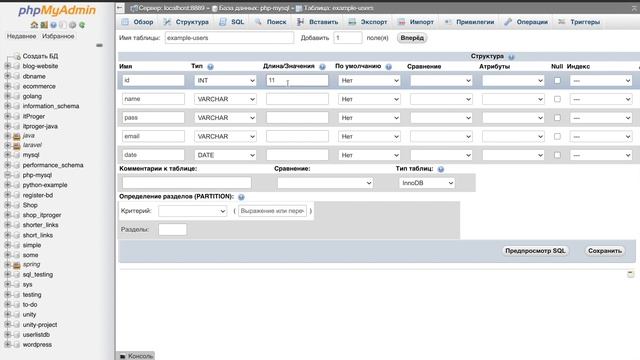Open phpMyAdmin documentation blue question icon
The height and width of the screenshot is (360, 640).
(53, 25)
